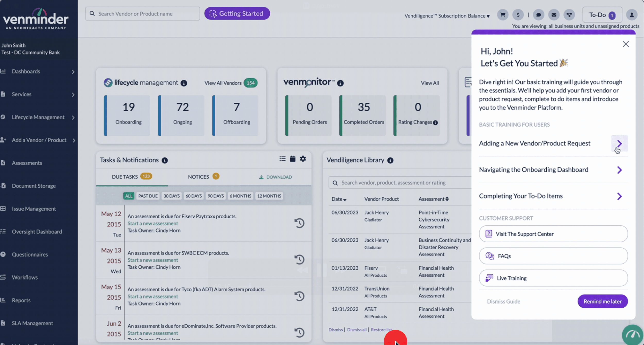Expand Vendiligence Subscription Balance dropdown
The image size is (644, 345).
447,16
